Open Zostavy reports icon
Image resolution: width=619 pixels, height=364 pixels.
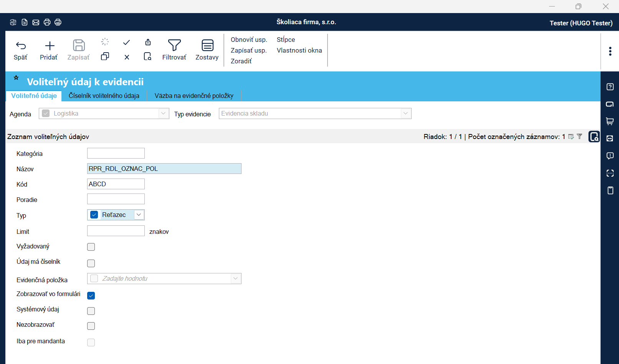click(x=207, y=45)
